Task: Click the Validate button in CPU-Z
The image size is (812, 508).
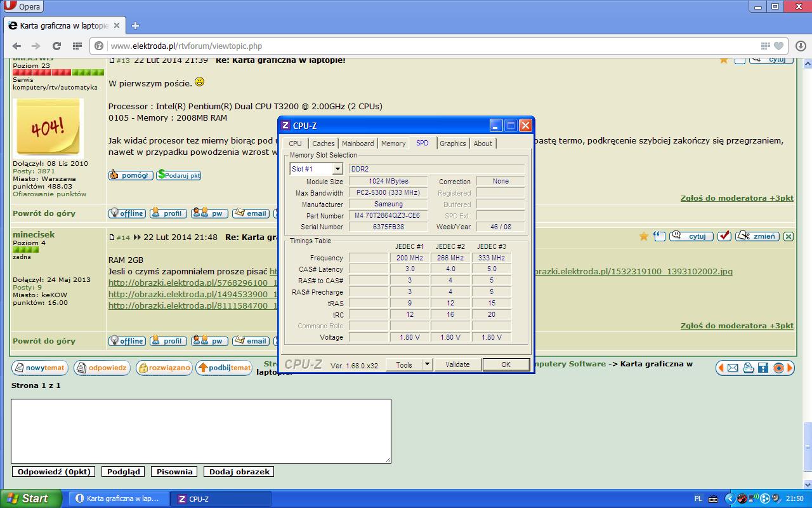Action: pyautogui.click(x=457, y=364)
